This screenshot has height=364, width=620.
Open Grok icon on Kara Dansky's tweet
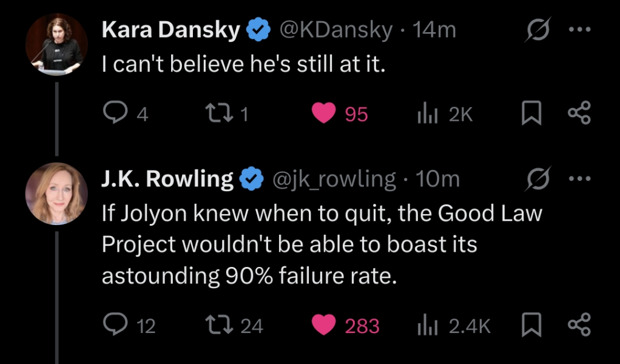[536, 30]
